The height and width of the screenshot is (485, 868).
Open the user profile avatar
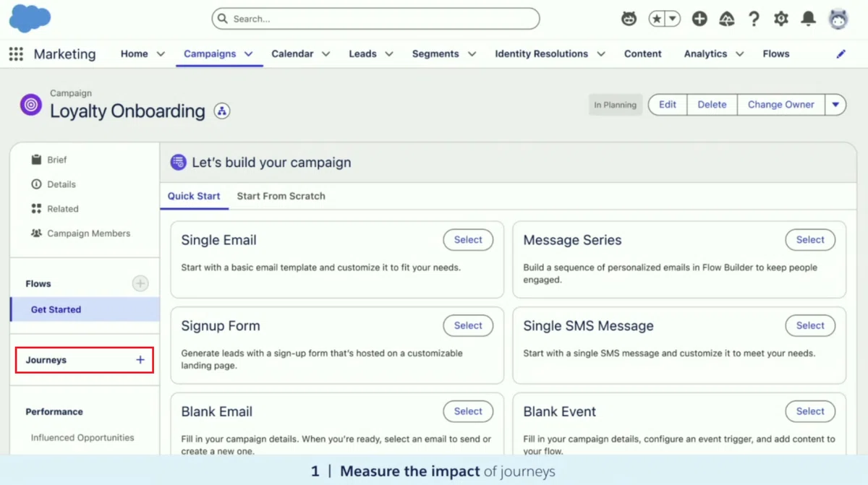tap(838, 20)
